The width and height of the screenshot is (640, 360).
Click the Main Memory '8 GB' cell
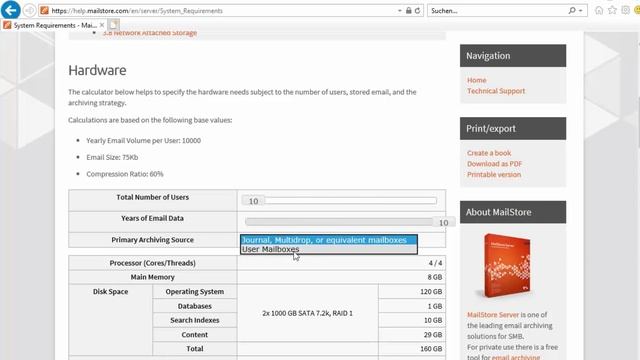(x=341, y=277)
